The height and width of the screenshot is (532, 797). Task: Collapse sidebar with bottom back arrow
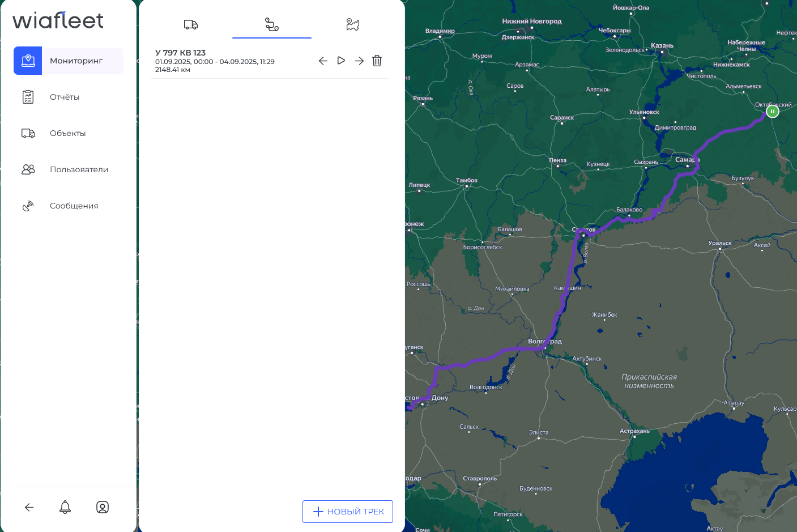coord(29,507)
